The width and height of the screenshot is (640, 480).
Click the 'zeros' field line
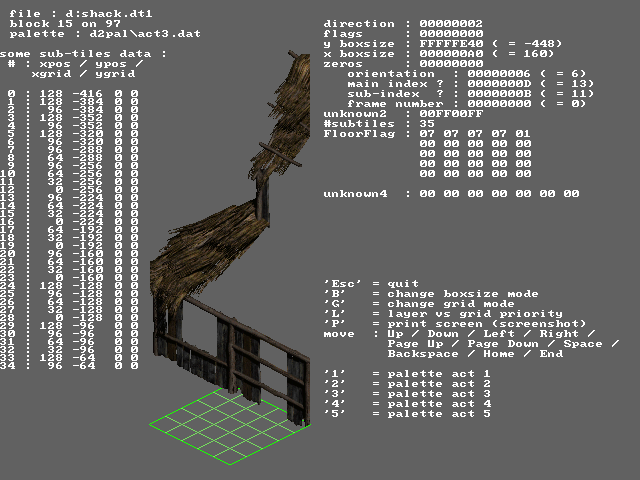coord(403,64)
